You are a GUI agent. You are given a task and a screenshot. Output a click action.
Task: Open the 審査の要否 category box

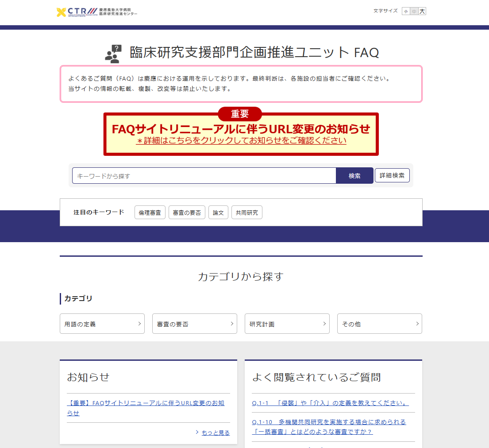click(195, 324)
